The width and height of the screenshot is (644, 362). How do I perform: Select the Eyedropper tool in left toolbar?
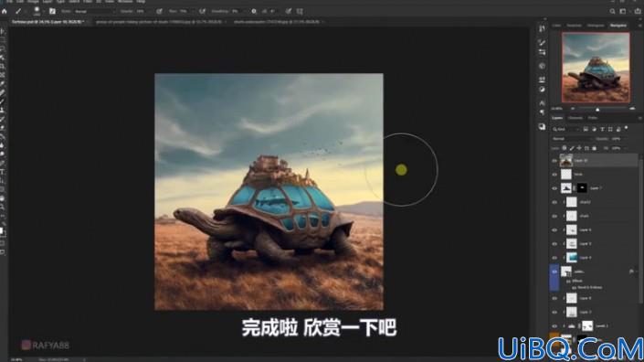(x=3, y=84)
